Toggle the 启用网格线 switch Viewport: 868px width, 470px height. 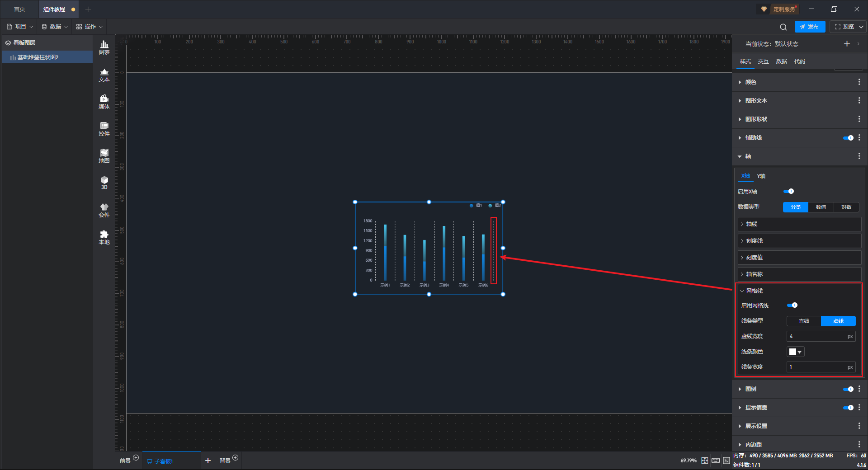pyautogui.click(x=792, y=305)
